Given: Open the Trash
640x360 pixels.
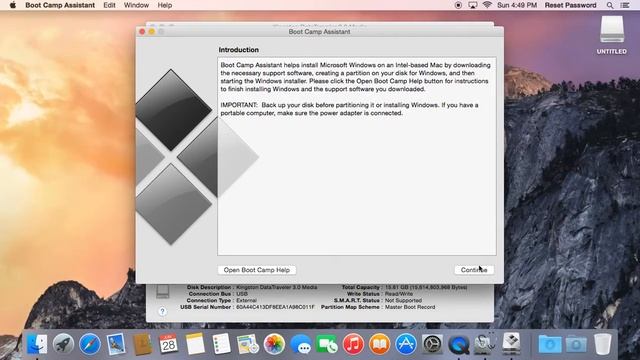Looking at the screenshot, I should [602, 344].
